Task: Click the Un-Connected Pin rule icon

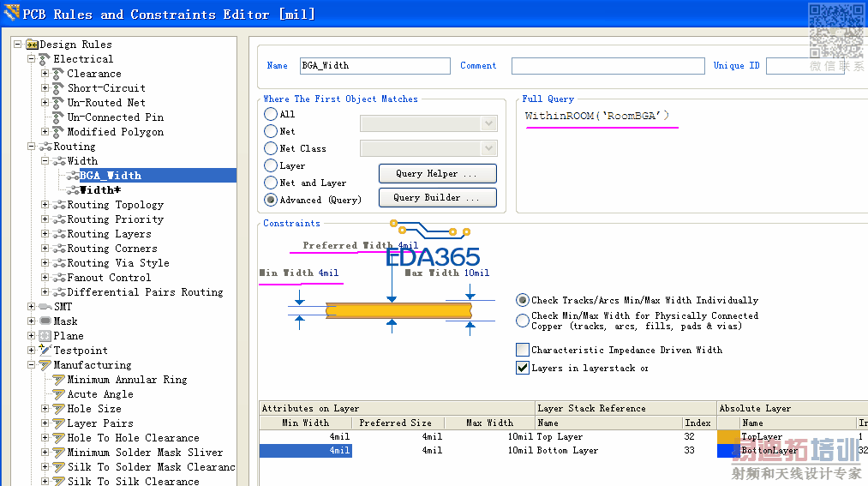Action: 58,117
